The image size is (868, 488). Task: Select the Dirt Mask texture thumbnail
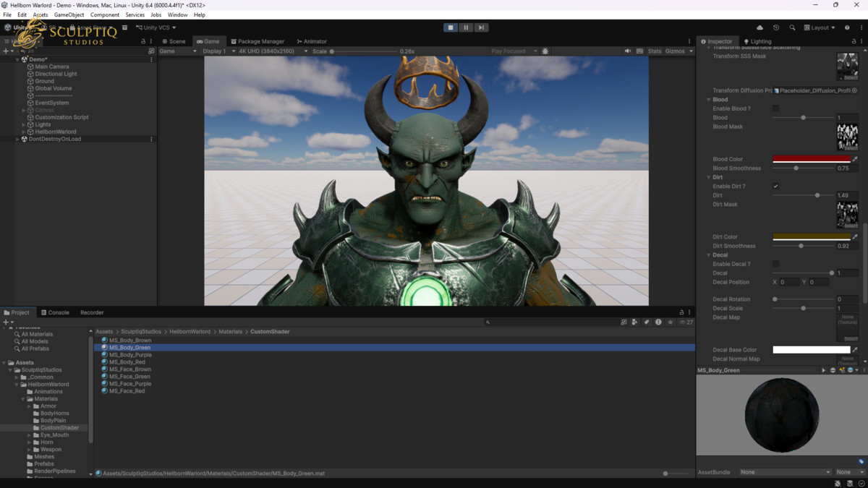pos(847,215)
